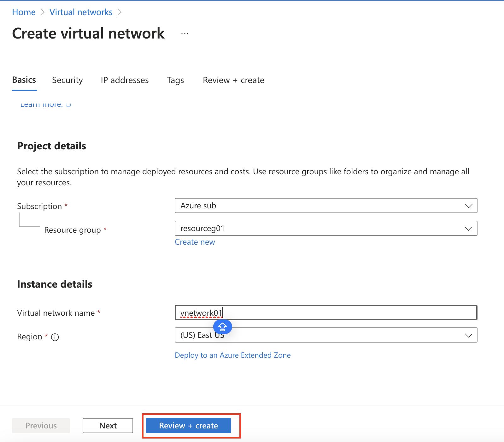Click the Virtual network name label
Screen dimensions: 504x442
pyautogui.click(x=56, y=313)
